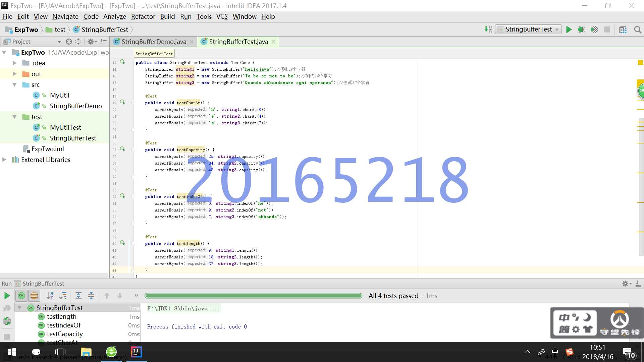Select testCapacity test result
644x362 pixels.
pyautogui.click(x=65, y=334)
